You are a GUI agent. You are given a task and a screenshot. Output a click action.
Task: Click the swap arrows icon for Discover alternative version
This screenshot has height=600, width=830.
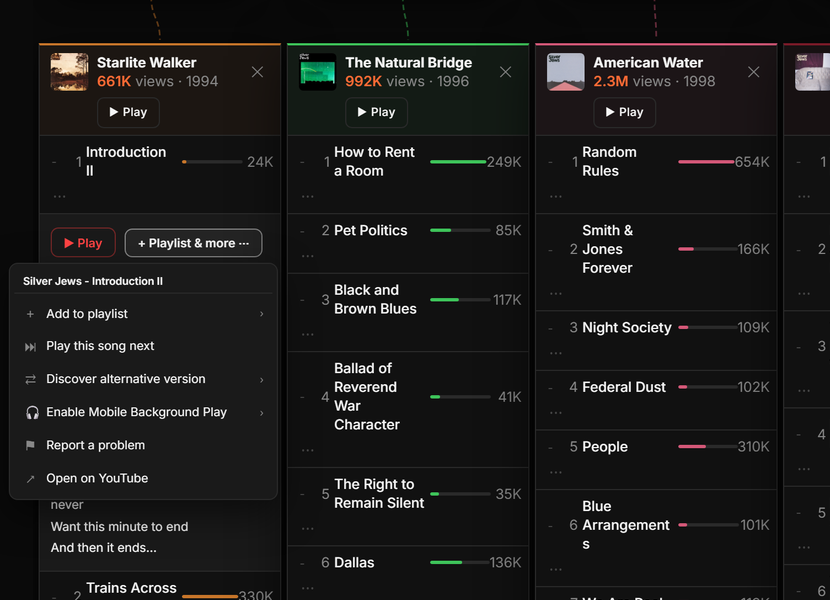pyautogui.click(x=30, y=379)
